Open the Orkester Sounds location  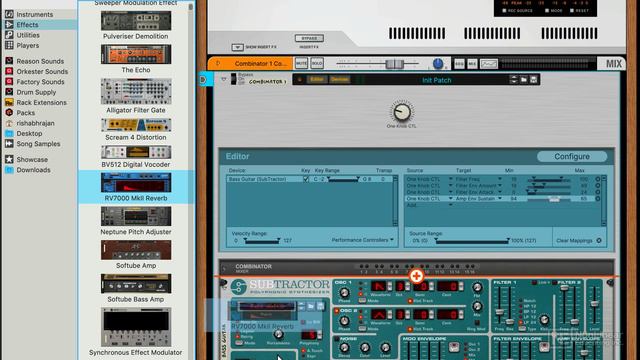(42, 71)
